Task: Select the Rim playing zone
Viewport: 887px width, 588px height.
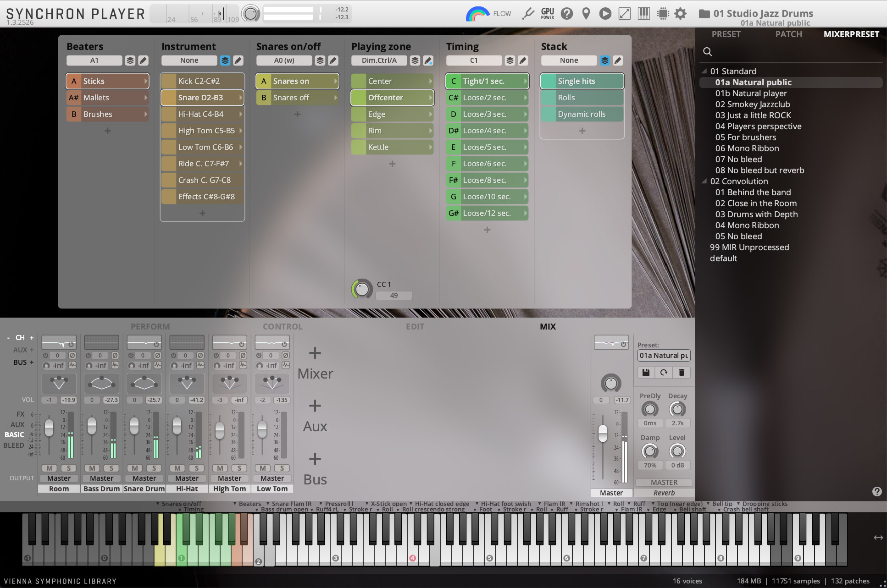Action: (x=392, y=131)
